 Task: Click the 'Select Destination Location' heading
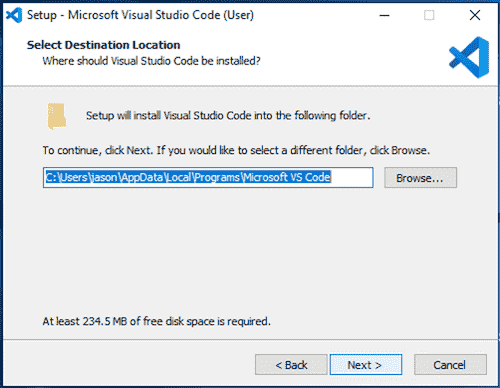click(104, 45)
